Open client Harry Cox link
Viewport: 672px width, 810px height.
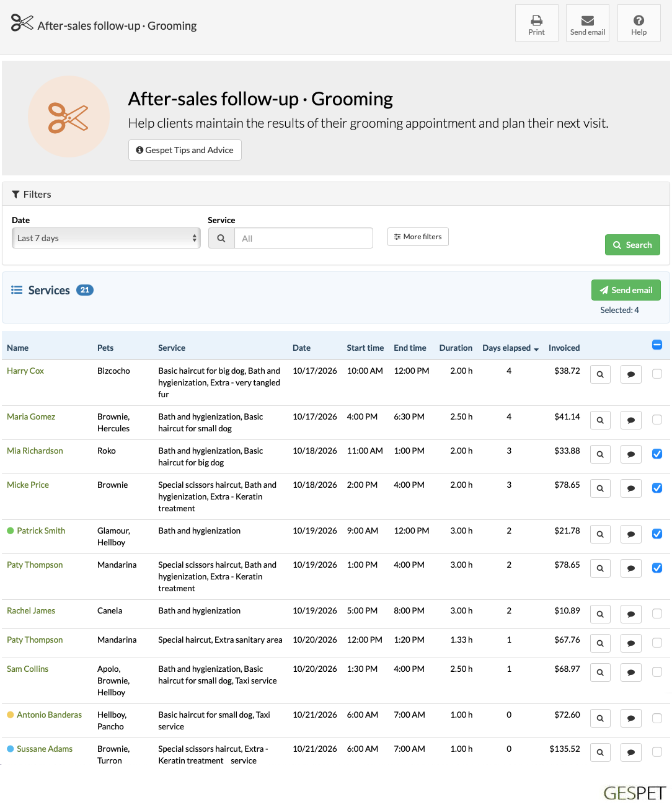pyautogui.click(x=25, y=371)
